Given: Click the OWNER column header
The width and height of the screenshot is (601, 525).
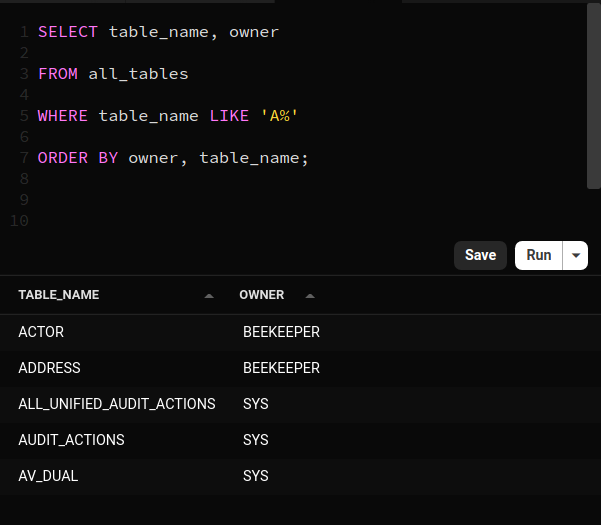Looking at the screenshot, I should [262, 295].
